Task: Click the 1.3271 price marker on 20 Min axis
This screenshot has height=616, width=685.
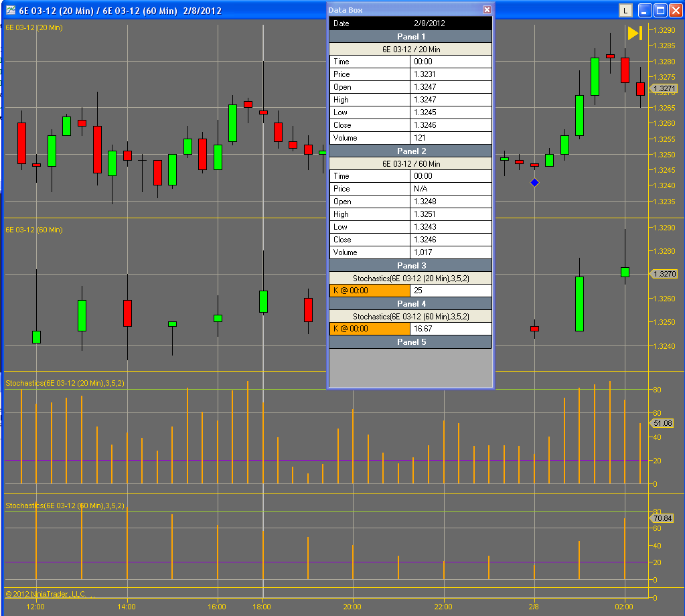Action: (x=664, y=88)
